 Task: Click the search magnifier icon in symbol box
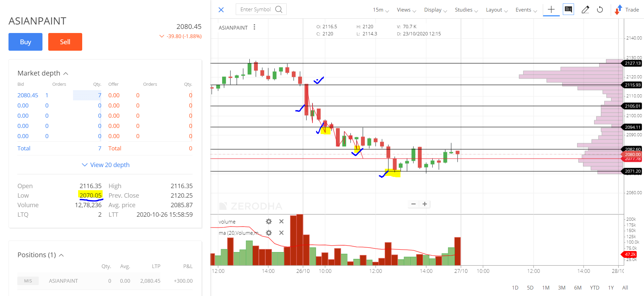[279, 10]
